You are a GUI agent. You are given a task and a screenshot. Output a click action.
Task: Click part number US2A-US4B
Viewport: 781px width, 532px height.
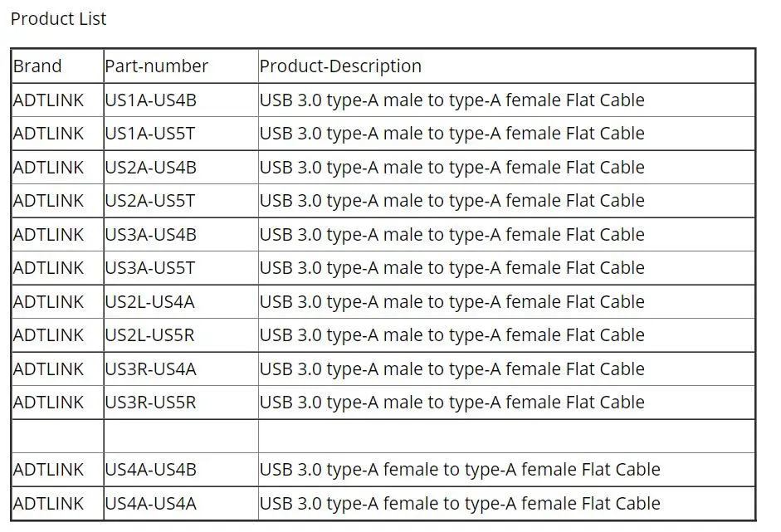pos(150,168)
